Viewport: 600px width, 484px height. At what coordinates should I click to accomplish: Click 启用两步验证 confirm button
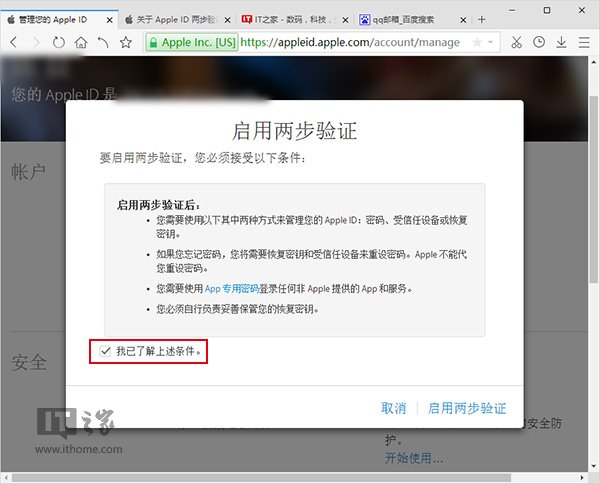(x=467, y=408)
